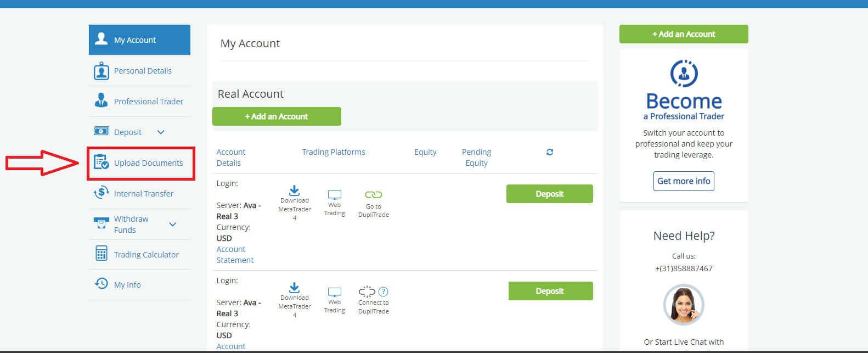Click the help question mark beside Connect to DupliTrade

pos(384,292)
